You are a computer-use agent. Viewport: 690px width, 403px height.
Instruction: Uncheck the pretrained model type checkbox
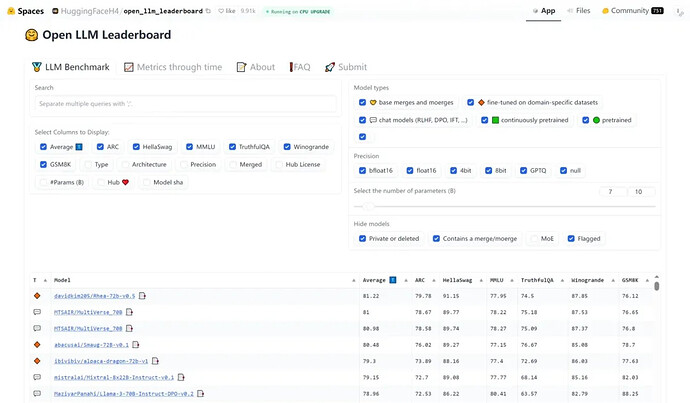tap(586, 120)
